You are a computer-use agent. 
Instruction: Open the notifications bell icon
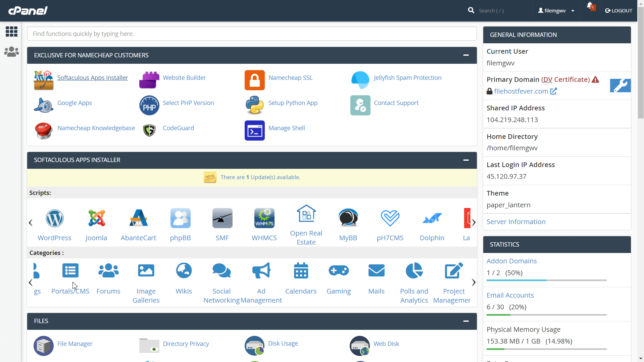pyautogui.click(x=590, y=6)
